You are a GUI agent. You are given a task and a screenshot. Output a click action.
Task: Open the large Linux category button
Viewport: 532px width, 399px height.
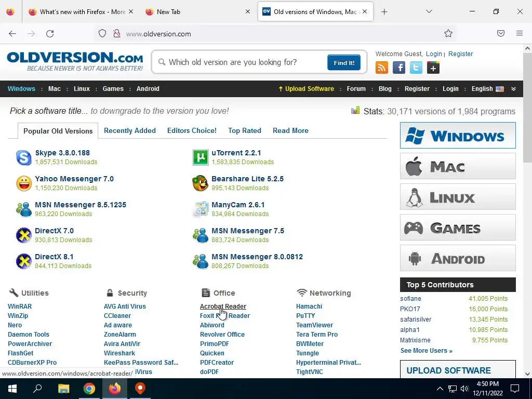(x=458, y=197)
